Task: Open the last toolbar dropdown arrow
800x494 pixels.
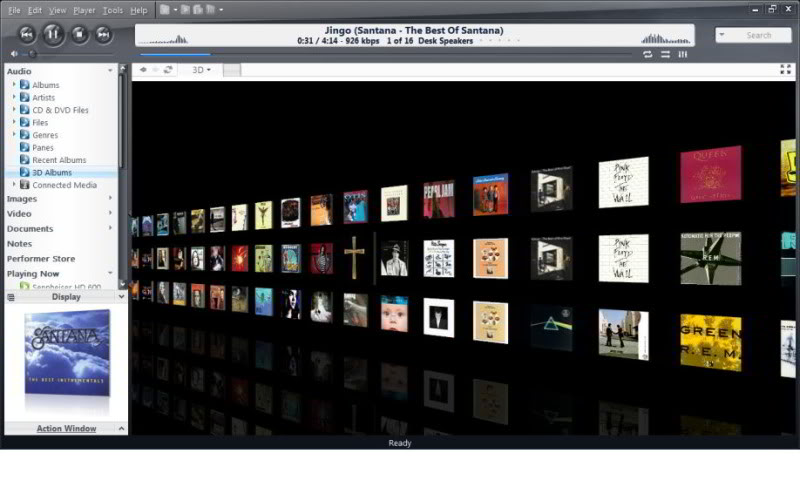Action: coord(221,10)
